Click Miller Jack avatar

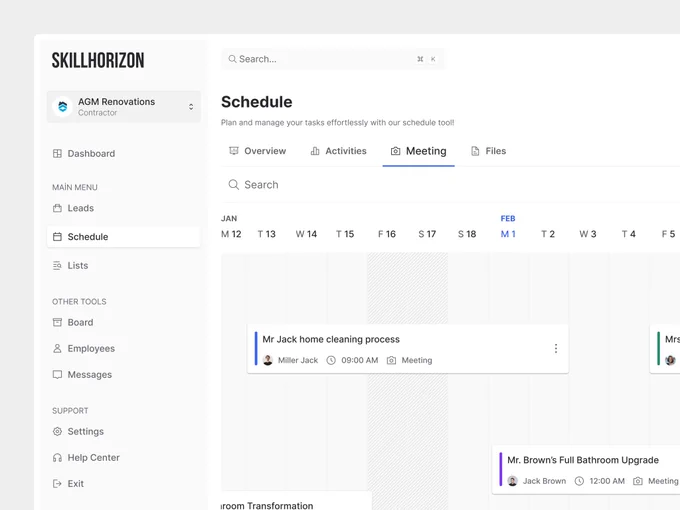(268, 360)
